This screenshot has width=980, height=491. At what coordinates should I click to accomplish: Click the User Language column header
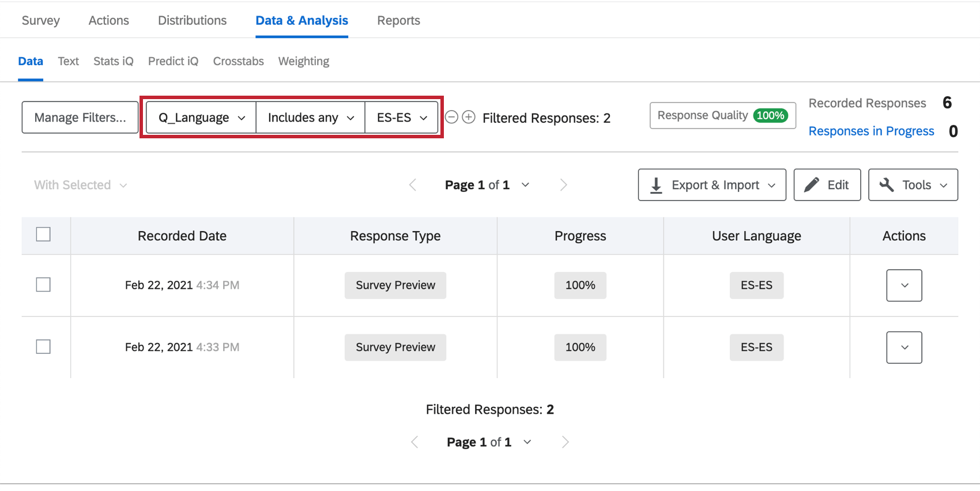(756, 236)
